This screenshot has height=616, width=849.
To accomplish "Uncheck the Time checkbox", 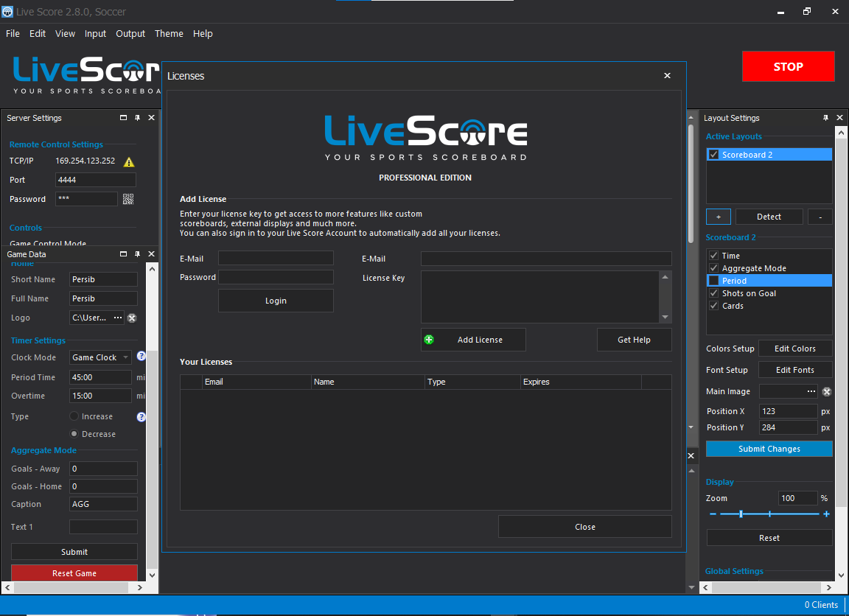I will (713, 256).
